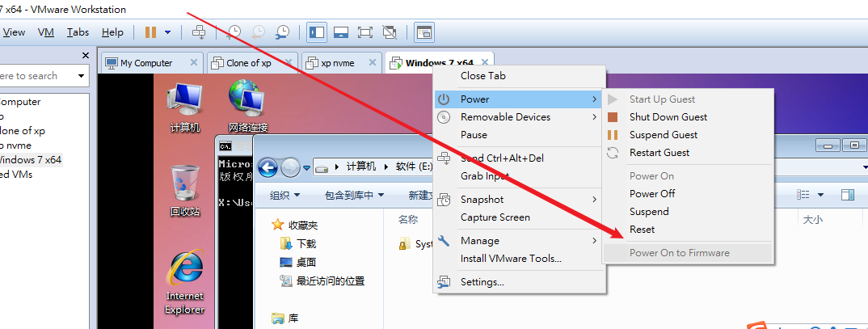Click the library search field
Image resolution: width=868 pixels, height=329 pixels.
[x=36, y=76]
